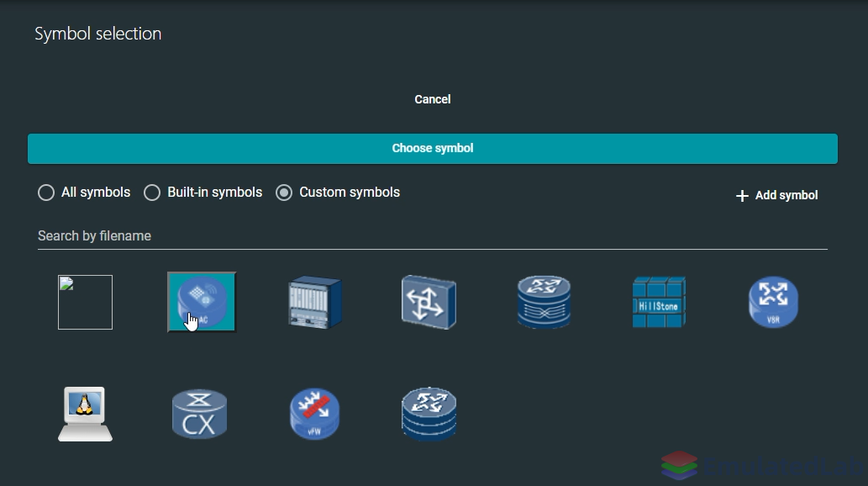
Task: Confirm with the Choose symbol button
Action: 433,149
